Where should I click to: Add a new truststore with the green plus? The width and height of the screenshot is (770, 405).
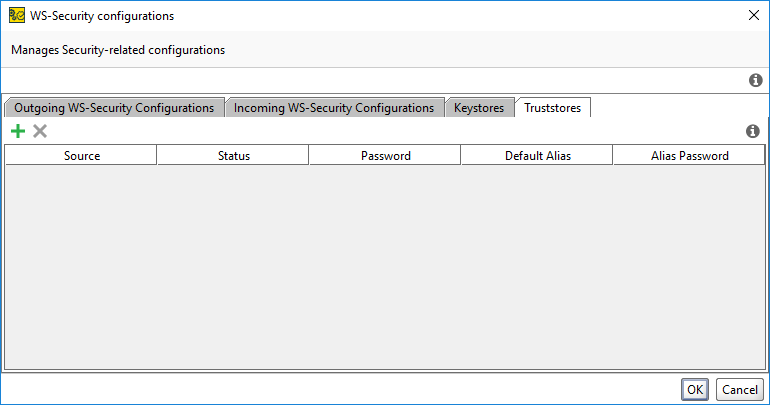(18, 131)
